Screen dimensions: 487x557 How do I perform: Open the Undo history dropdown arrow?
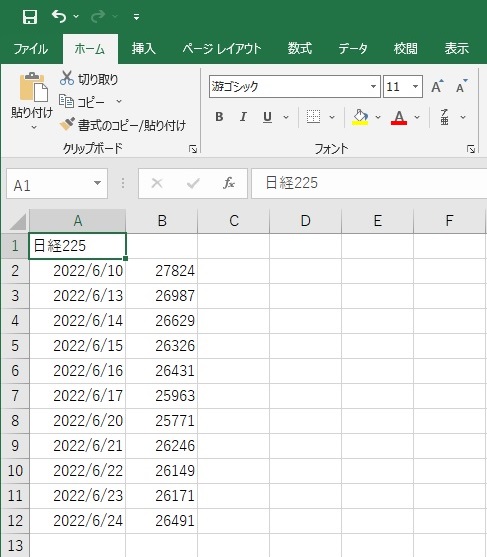click(x=76, y=16)
